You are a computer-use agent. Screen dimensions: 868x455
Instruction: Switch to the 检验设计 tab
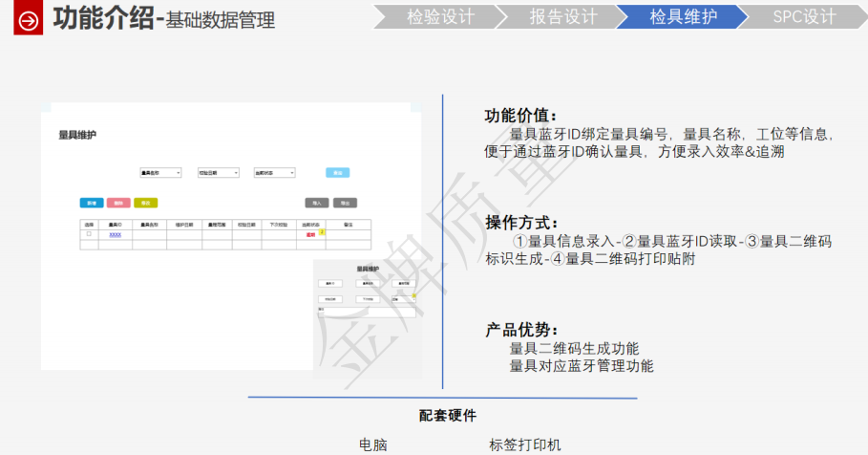440,16
